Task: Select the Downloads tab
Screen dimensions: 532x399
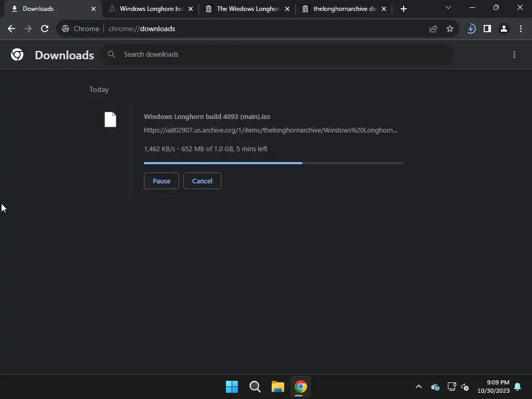Action: (52, 9)
